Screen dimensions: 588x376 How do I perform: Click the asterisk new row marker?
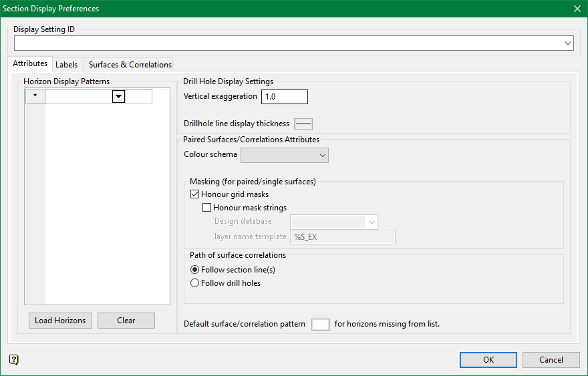(x=35, y=97)
